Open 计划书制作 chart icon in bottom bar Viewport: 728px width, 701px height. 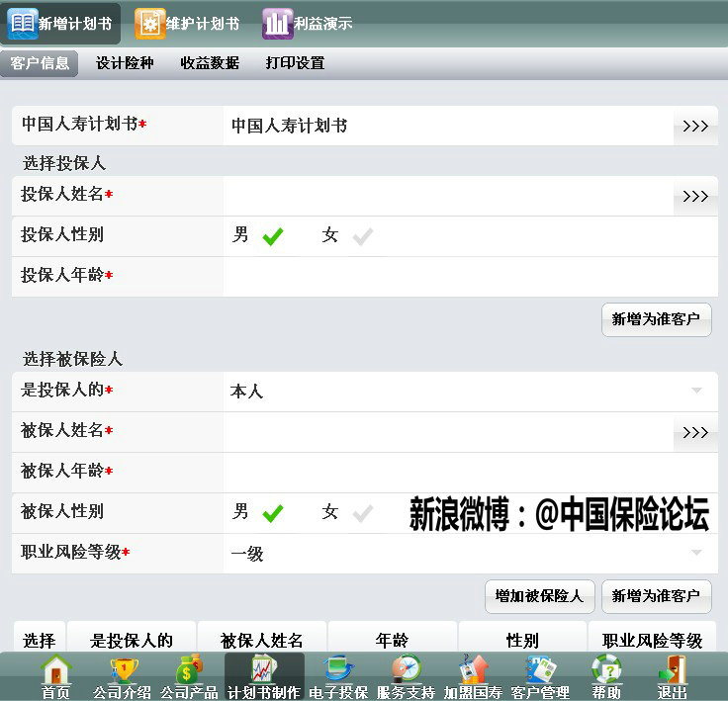pos(264,669)
